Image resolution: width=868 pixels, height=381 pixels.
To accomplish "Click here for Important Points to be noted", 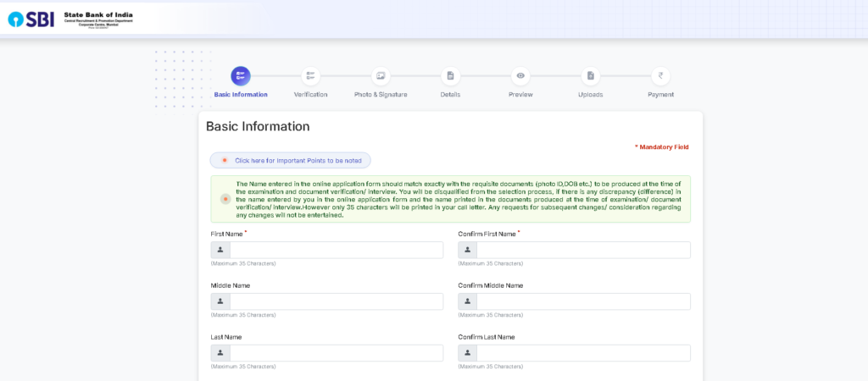I will click(290, 160).
